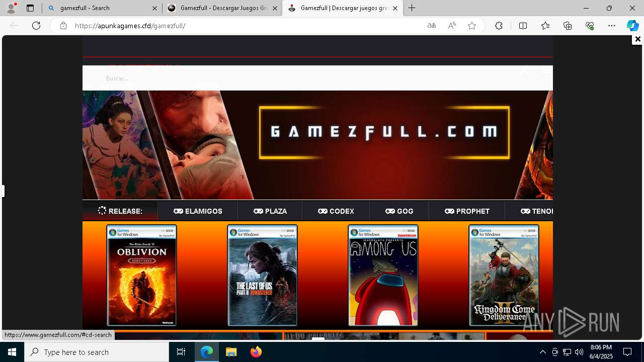This screenshot has height=362, width=644.
Task: Click the RELEASE: label
Action: (x=120, y=211)
